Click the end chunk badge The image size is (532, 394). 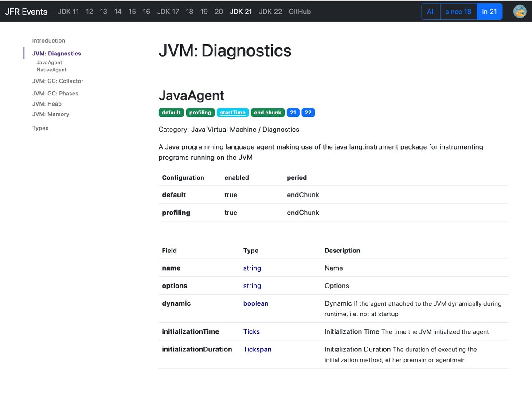click(x=268, y=113)
